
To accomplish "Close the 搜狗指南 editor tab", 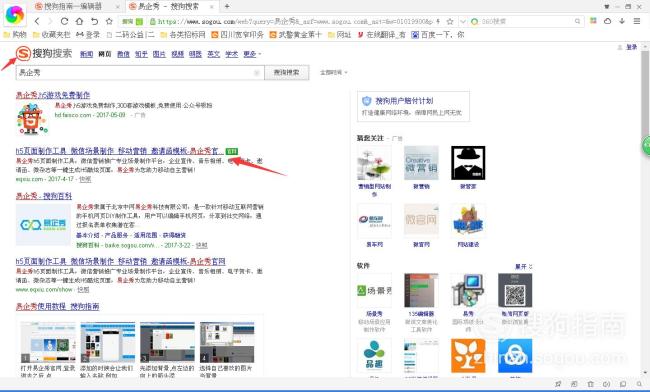I will pos(118,7).
